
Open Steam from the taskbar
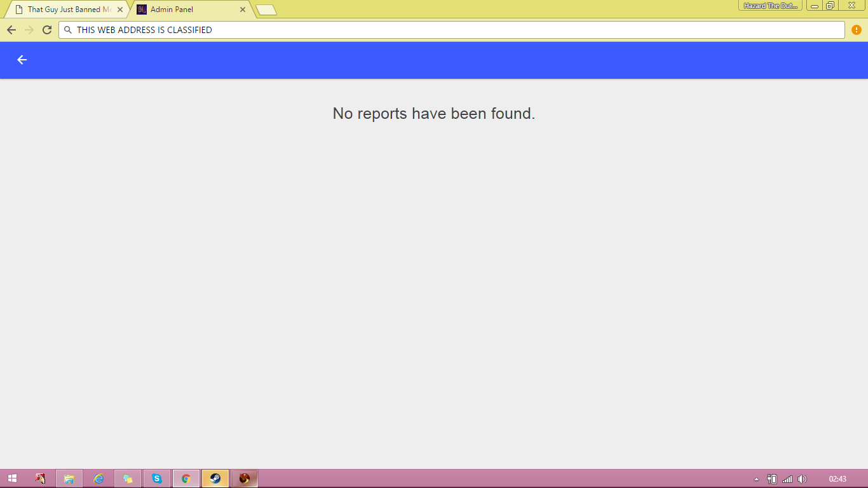pos(215,478)
